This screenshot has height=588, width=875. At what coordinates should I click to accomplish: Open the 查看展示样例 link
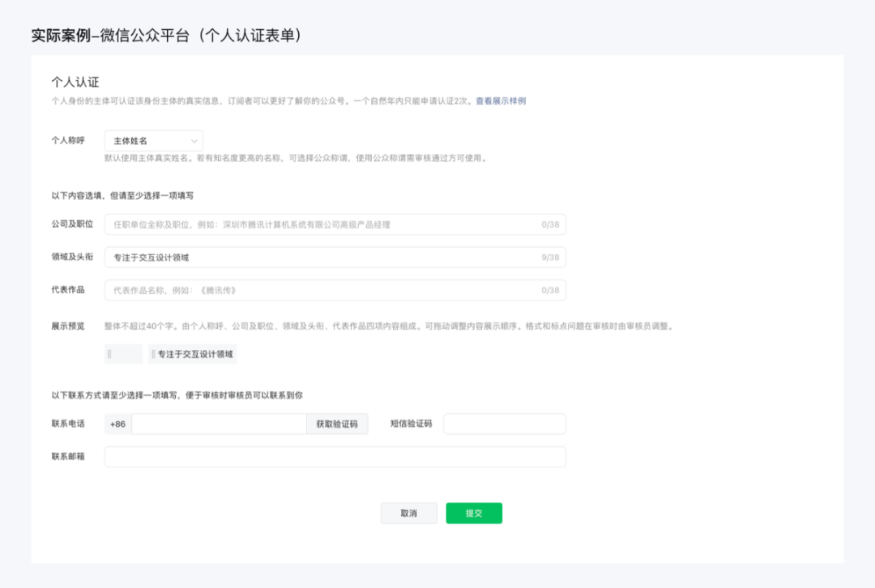pyautogui.click(x=501, y=101)
